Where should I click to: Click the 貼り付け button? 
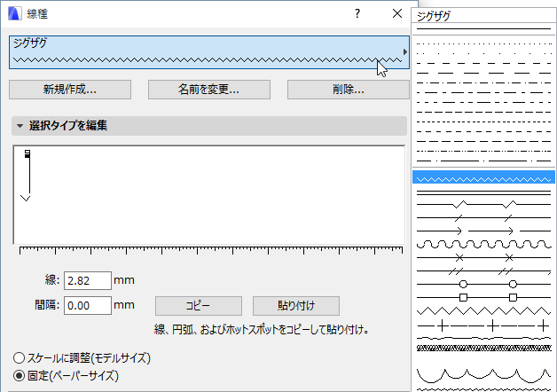click(296, 306)
